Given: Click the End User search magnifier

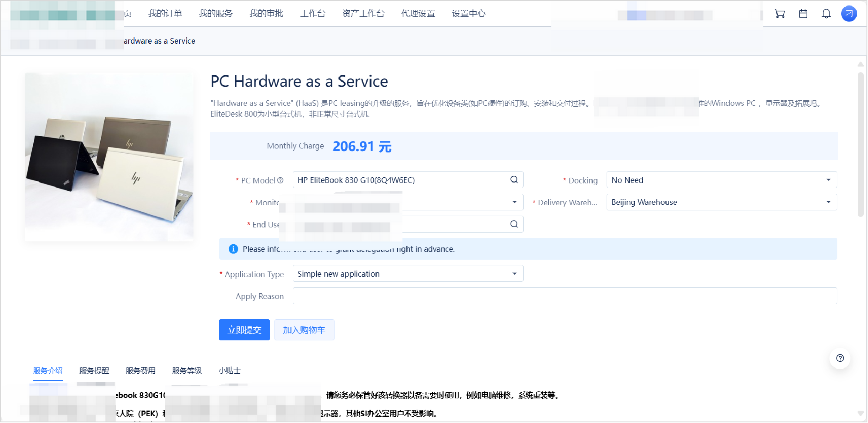Looking at the screenshot, I should (514, 224).
